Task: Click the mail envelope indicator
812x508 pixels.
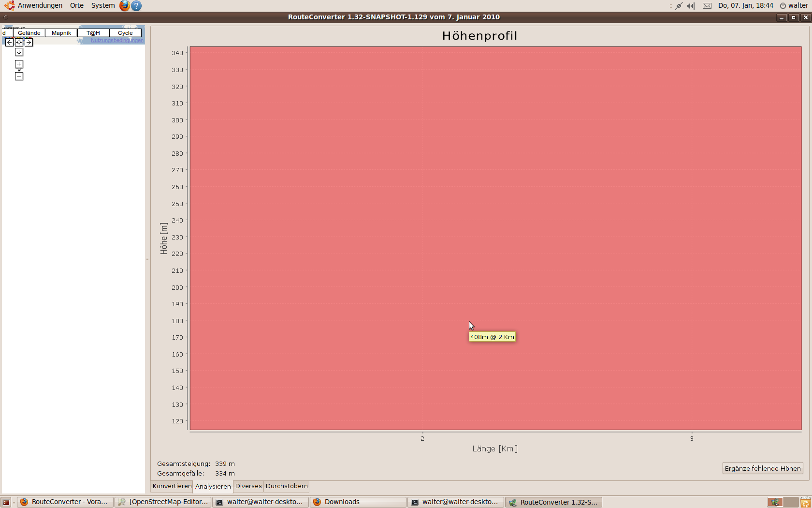Action: click(x=707, y=6)
